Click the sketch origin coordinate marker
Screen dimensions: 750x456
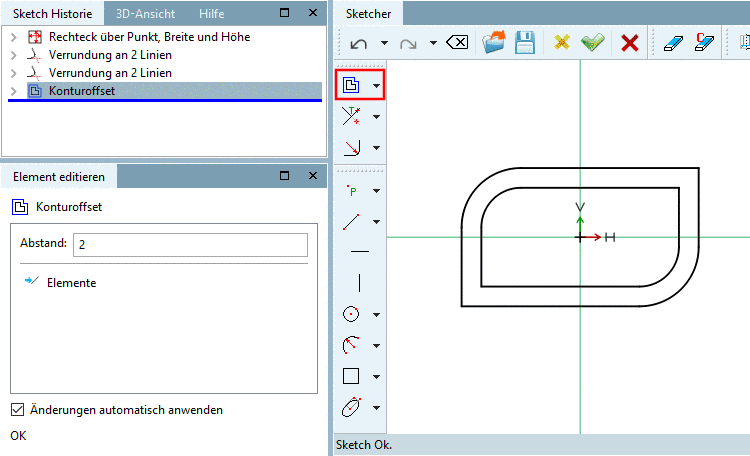[580, 237]
